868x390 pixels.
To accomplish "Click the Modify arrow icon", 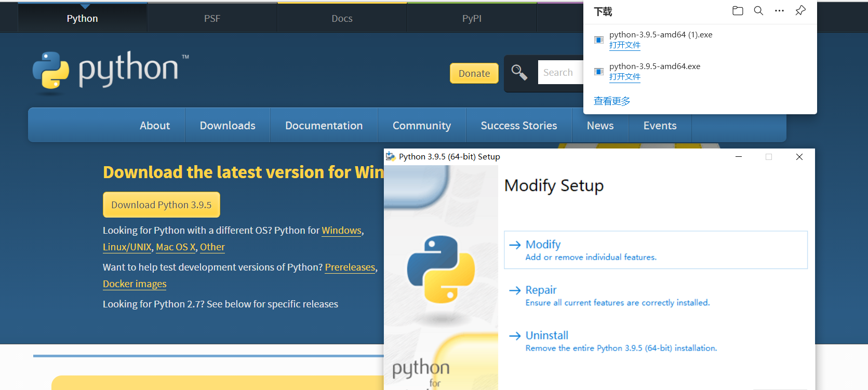I will pyautogui.click(x=515, y=245).
